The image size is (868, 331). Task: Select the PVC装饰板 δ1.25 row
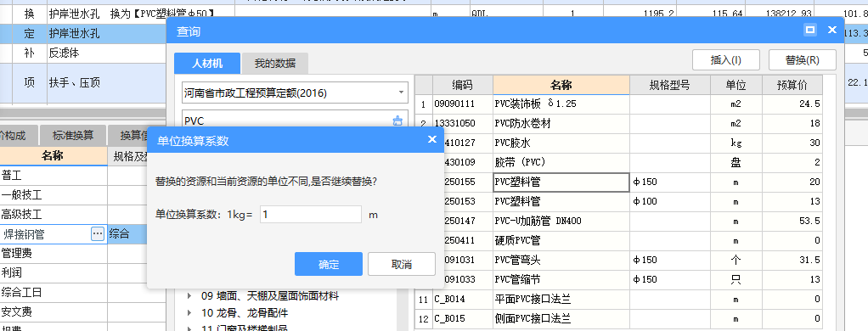point(618,104)
